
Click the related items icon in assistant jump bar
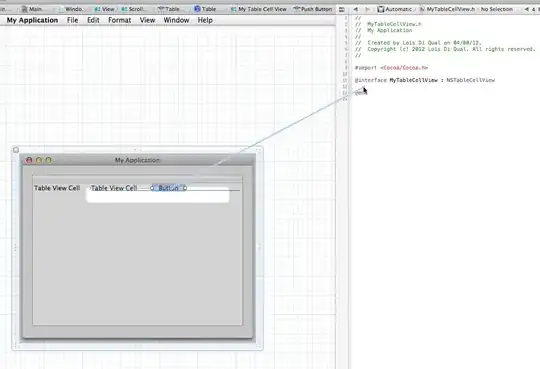pyautogui.click(x=342, y=9)
